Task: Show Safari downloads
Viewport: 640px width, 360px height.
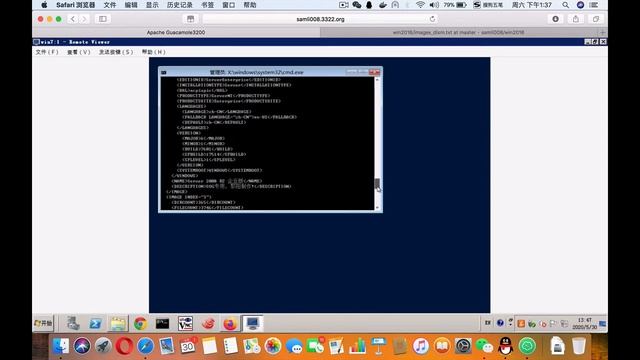Action: (556, 19)
